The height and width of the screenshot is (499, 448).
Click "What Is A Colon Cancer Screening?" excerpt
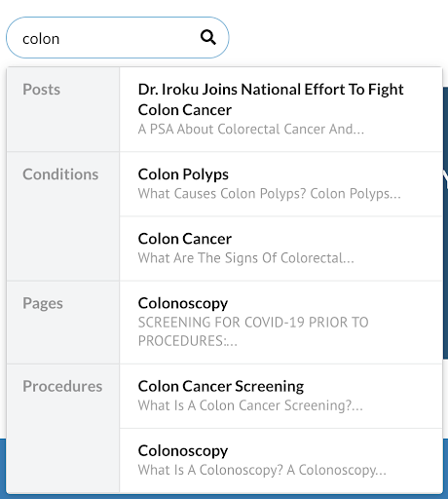tap(250, 405)
